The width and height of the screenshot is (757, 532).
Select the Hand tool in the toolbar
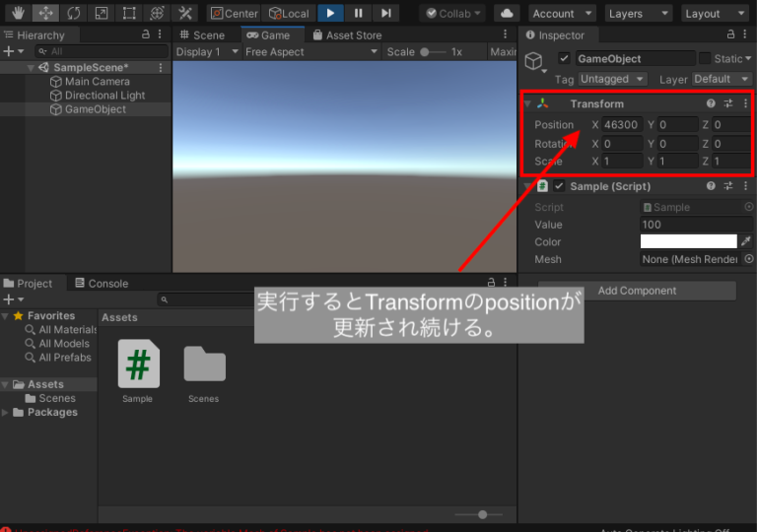pos(18,13)
